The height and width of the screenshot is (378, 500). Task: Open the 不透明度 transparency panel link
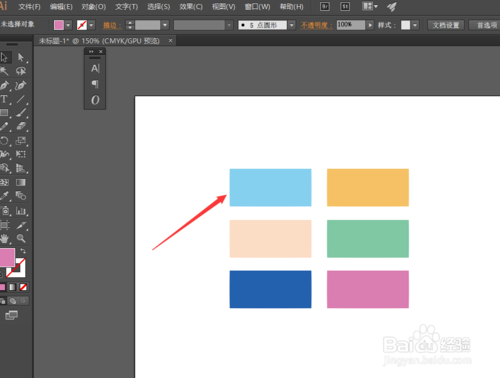click(x=316, y=25)
